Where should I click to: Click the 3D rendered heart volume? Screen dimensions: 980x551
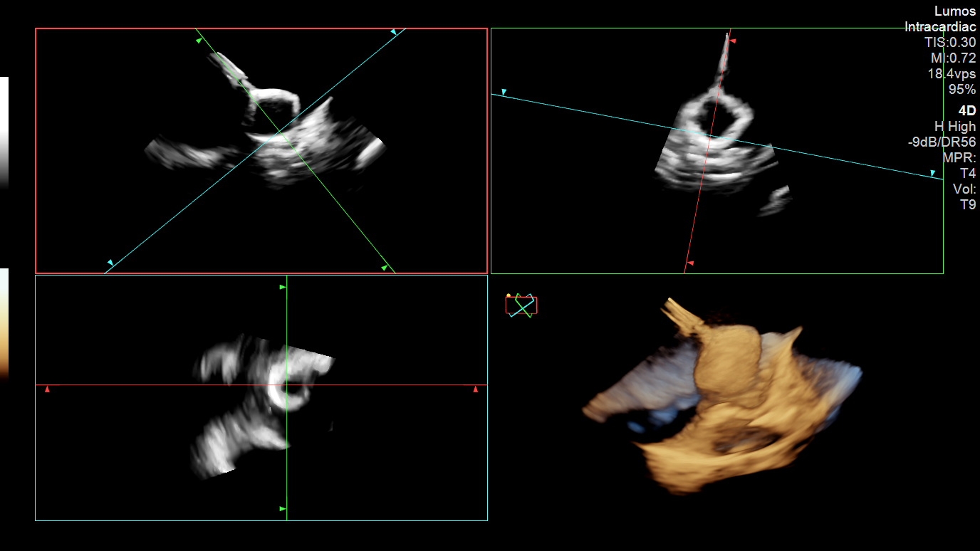pyautogui.click(x=719, y=399)
